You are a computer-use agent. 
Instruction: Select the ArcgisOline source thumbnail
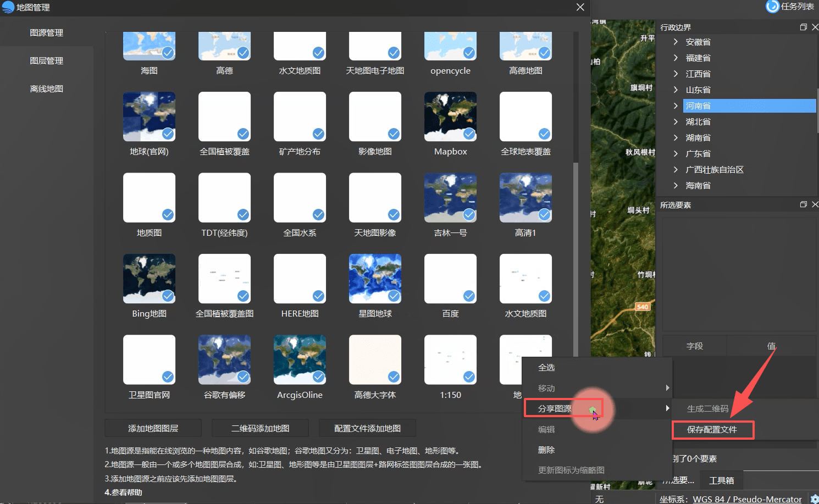click(x=300, y=359)
